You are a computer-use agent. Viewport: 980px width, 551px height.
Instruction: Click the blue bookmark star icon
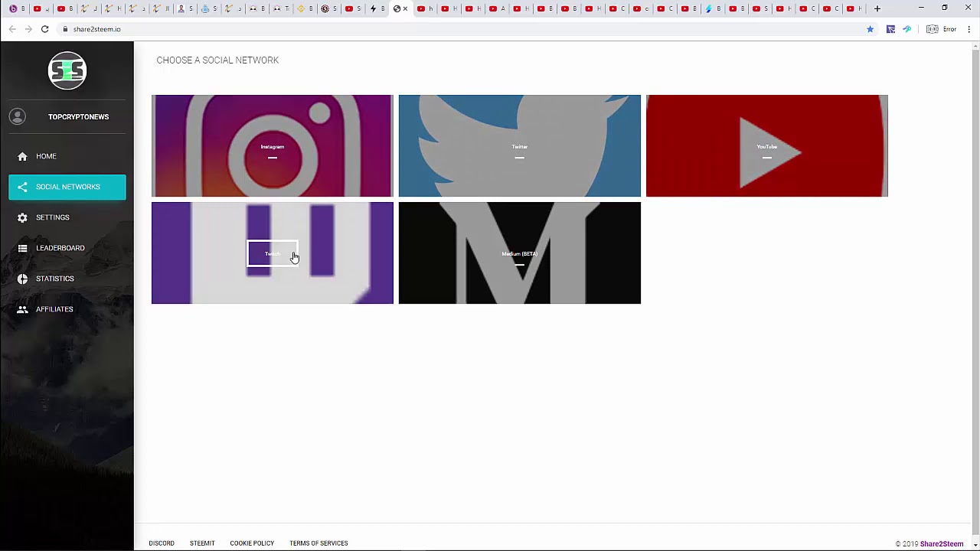tap(870, 29)
